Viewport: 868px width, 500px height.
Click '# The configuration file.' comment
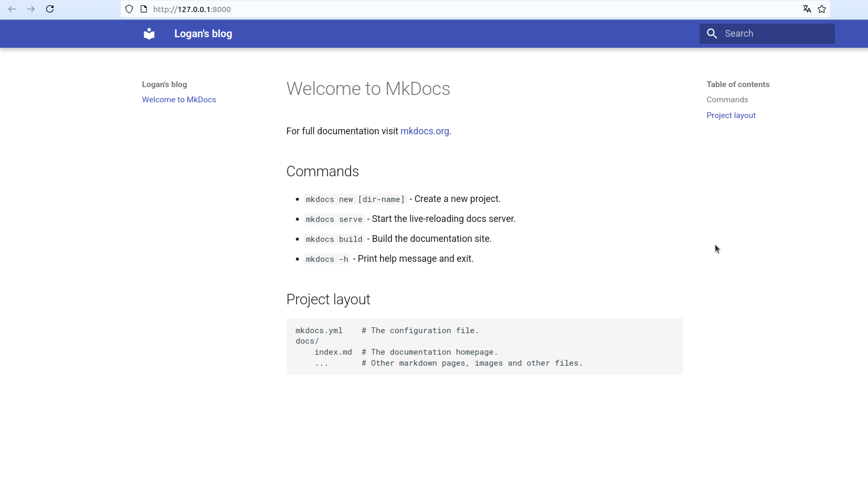(x=420, y=331)
